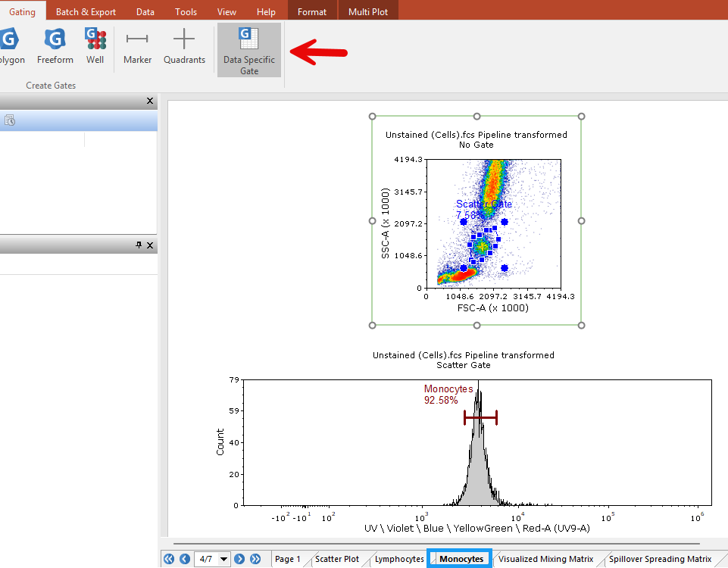Open the Batch & Export ribbon tab

[86, 12]
